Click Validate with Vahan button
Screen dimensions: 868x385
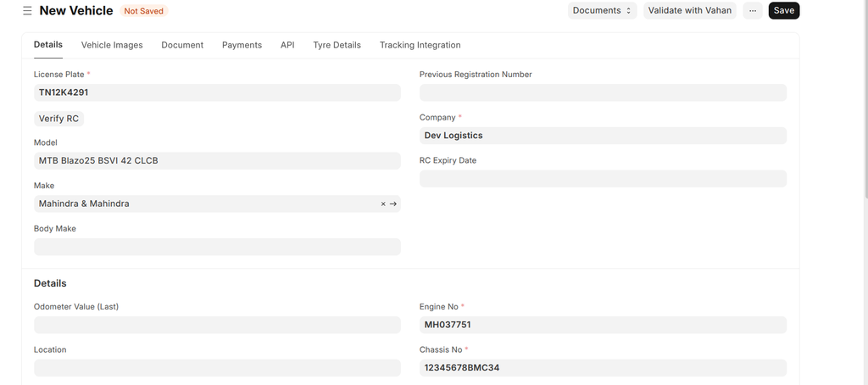(689, 11)
